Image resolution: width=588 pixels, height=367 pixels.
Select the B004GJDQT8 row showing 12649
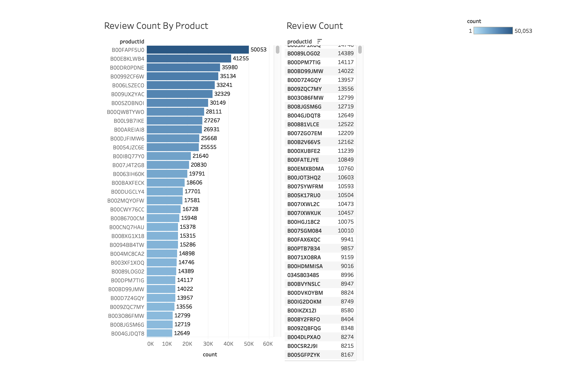(x=320, y=115)
